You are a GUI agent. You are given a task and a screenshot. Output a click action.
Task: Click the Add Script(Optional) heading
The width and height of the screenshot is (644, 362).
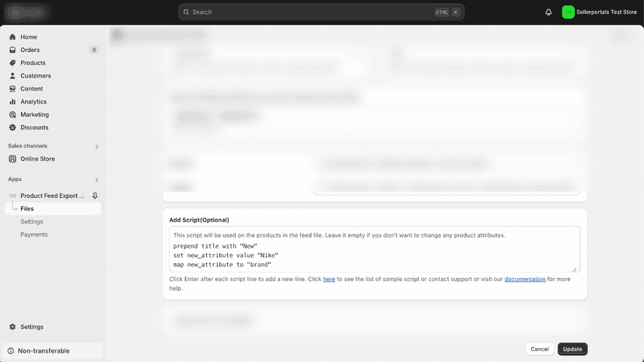199,220
